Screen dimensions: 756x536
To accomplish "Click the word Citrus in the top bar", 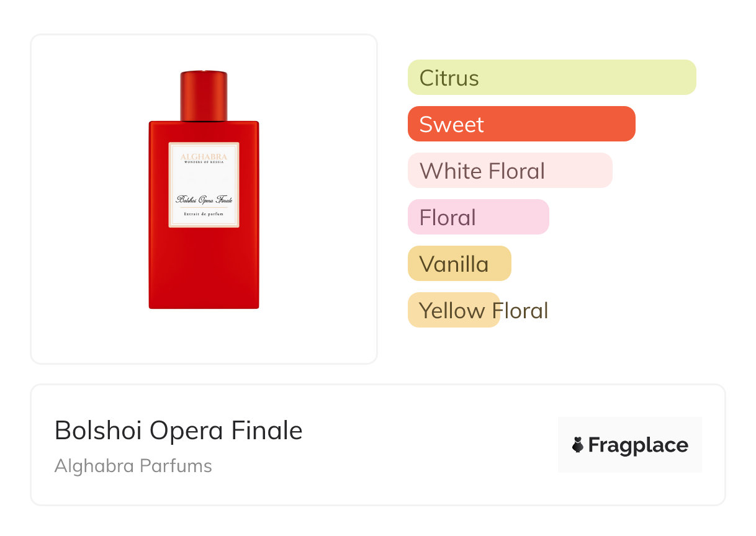I will tap(449, 78).
